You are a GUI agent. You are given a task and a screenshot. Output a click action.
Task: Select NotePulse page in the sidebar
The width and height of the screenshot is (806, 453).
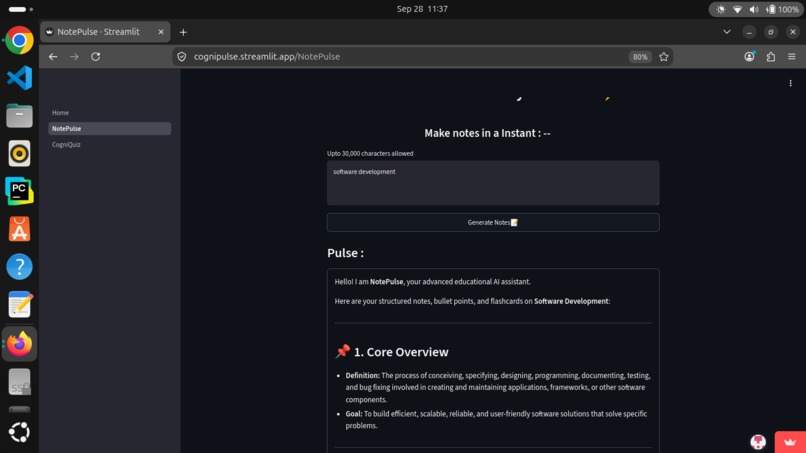pyautogui.click(x=109, y=129)
